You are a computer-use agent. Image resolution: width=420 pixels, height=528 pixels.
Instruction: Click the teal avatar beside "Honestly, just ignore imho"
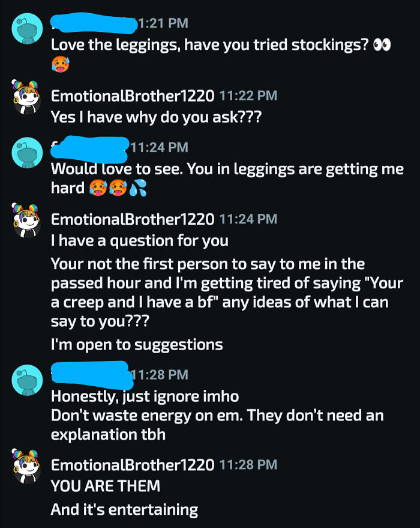28,380
